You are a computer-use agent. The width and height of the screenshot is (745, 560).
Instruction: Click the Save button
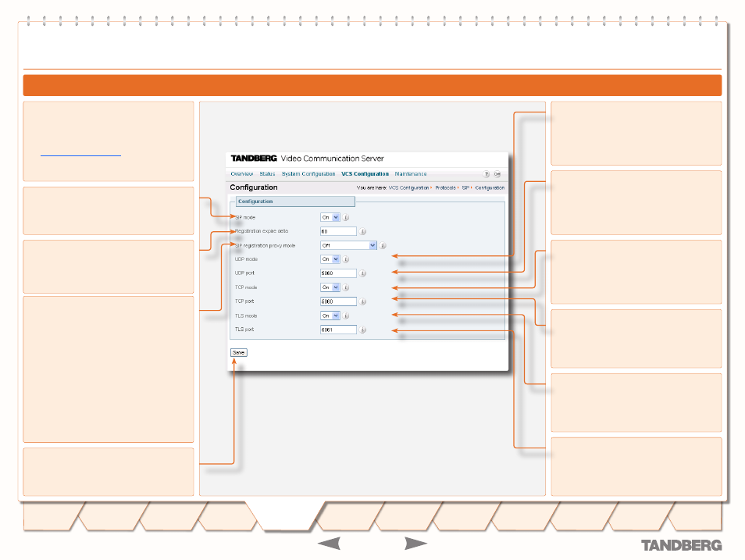click(238, 352)
